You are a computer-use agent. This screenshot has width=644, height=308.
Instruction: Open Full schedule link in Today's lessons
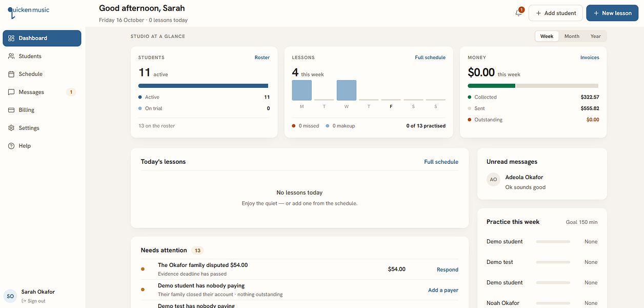441,162
